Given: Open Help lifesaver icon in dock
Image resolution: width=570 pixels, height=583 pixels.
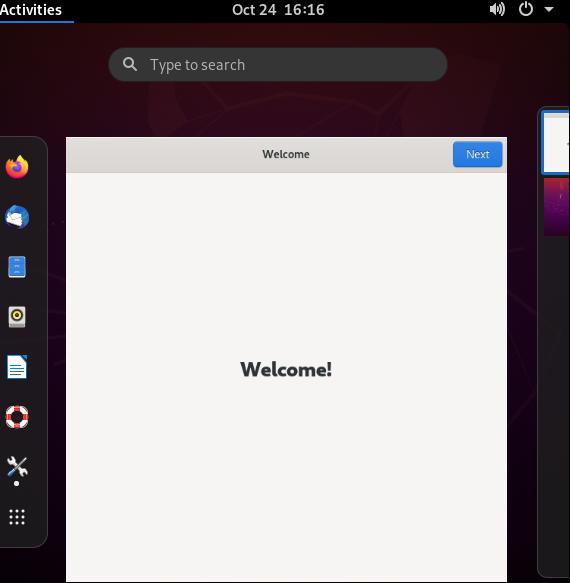Looking at the screenshot, I should click(17, 417).
